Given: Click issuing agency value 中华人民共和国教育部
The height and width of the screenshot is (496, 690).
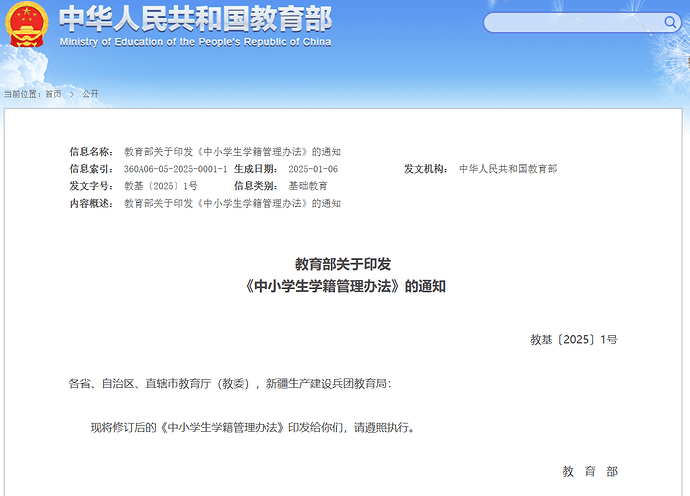Looking at the screenshot, I should (508, 169).
